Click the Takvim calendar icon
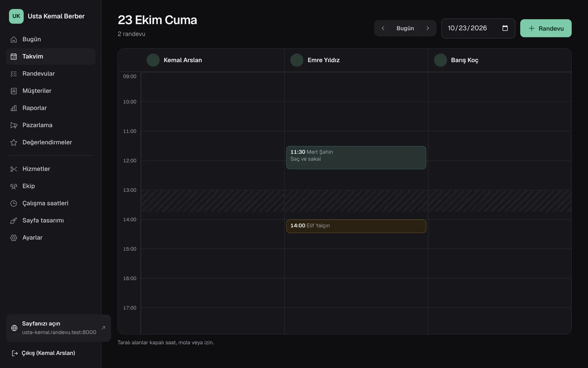The image size is (588, 368). click(x=14, y=57)
